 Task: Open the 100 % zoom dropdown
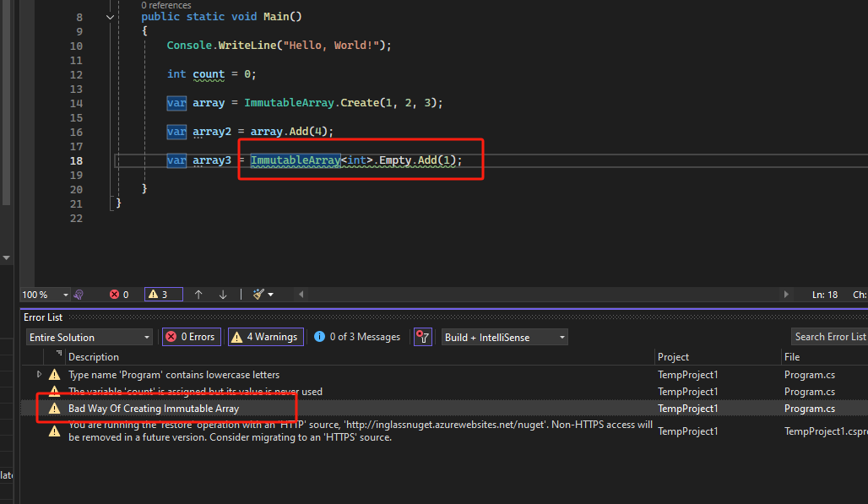point(65,295)
